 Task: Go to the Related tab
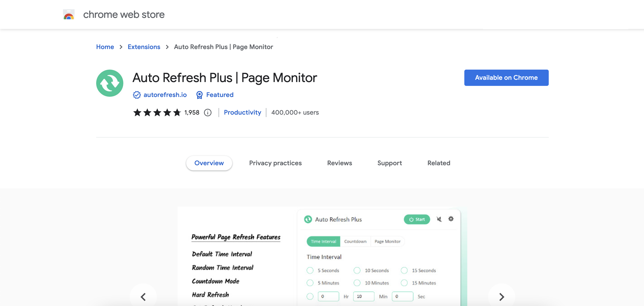point(439,163)
